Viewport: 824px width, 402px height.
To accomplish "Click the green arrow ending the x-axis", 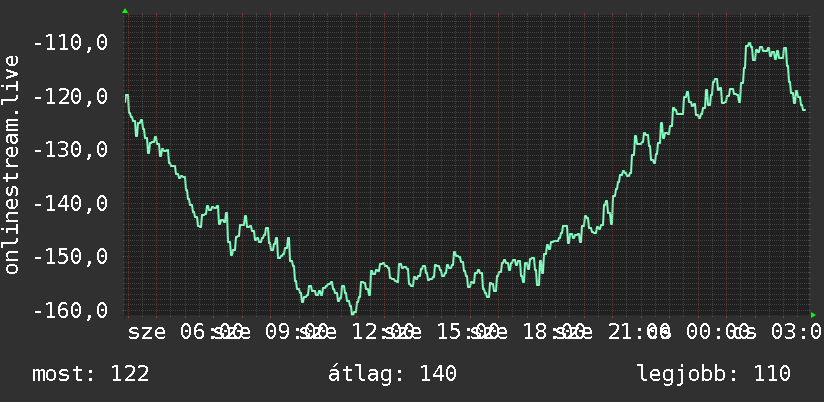I will (x=813, y=315).
